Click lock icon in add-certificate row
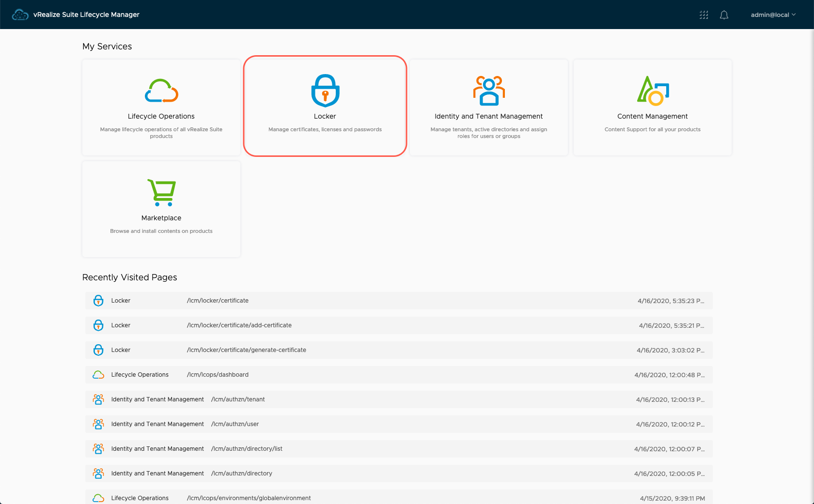814x504 pixels. pyautogui.click(x=98, y=325)
